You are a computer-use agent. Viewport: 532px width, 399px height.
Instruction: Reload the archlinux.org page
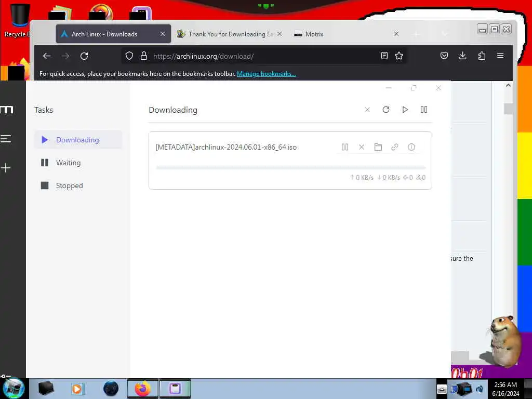pos(84,56)
